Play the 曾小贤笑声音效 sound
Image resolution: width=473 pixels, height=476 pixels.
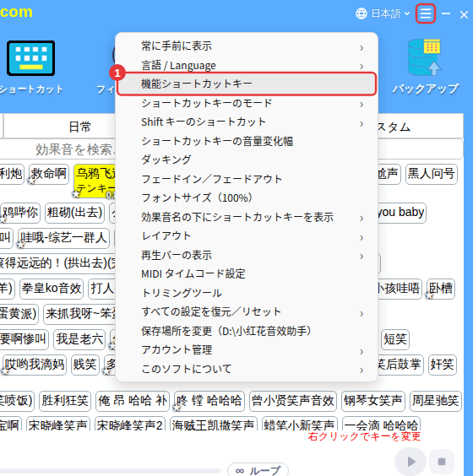(293, 401)
